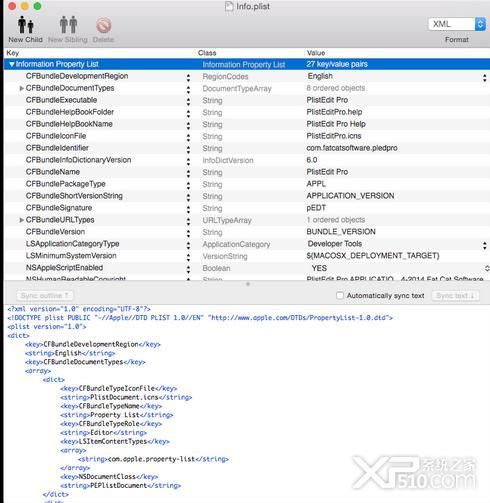The height and width of the screenshot is (503, 490).
Task: Click the New Child toolbar icon
Action: [26, 25]
